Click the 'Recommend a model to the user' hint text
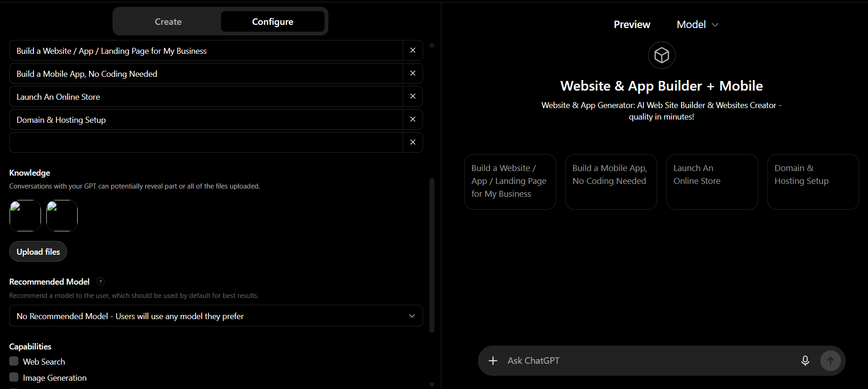868x389 pixels. click(x=134, y=296)
